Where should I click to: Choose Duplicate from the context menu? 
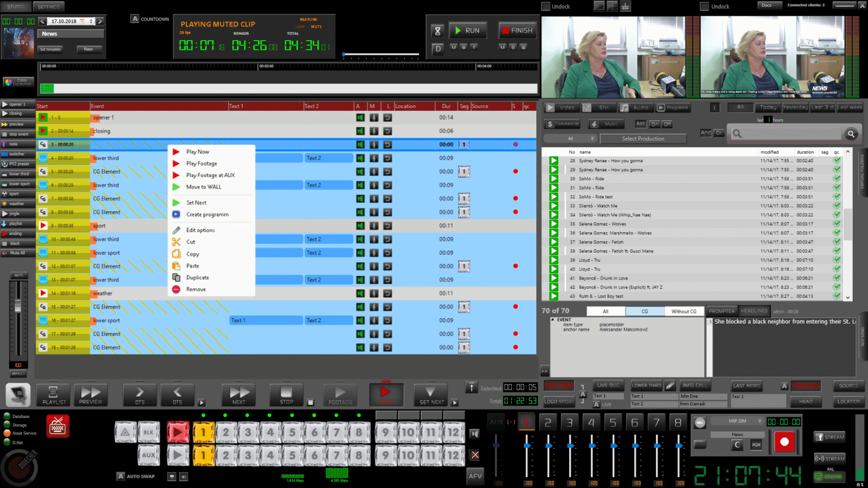click(x=197, y=277)
